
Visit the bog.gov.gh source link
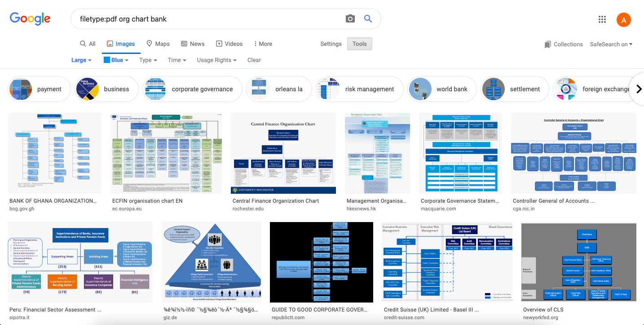22,209
